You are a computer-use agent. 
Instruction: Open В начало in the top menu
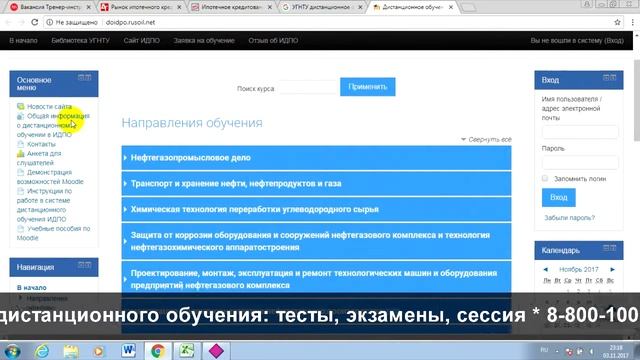pyautogui.click(x=23, y=40)
